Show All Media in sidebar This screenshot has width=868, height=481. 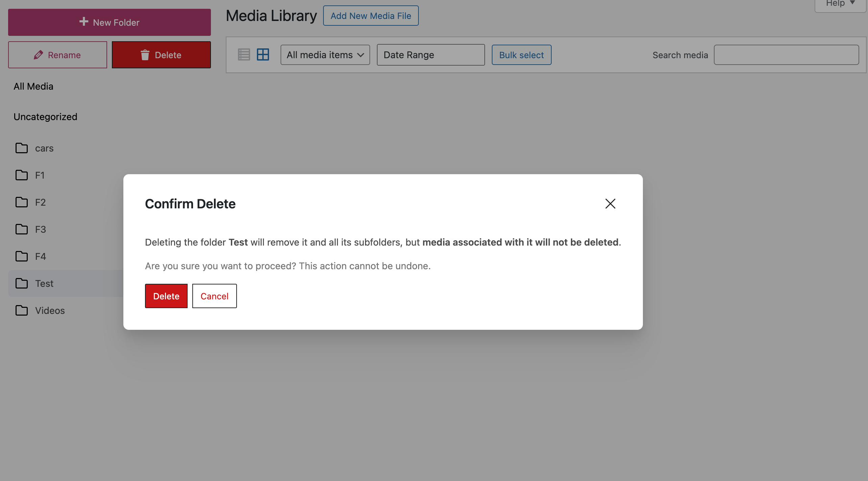click(x=33, y=87)
